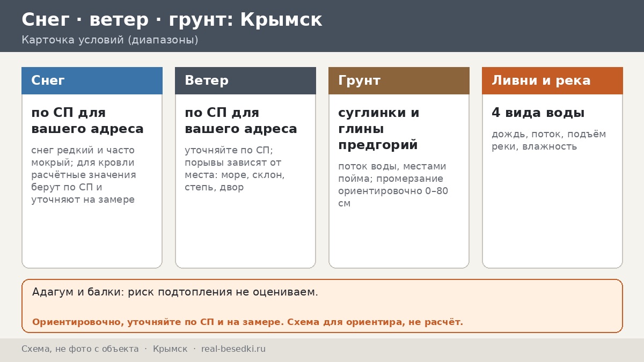Click 'Крымск' in the footer
Screen dimensions: 644x362
(x=170, y=349)
